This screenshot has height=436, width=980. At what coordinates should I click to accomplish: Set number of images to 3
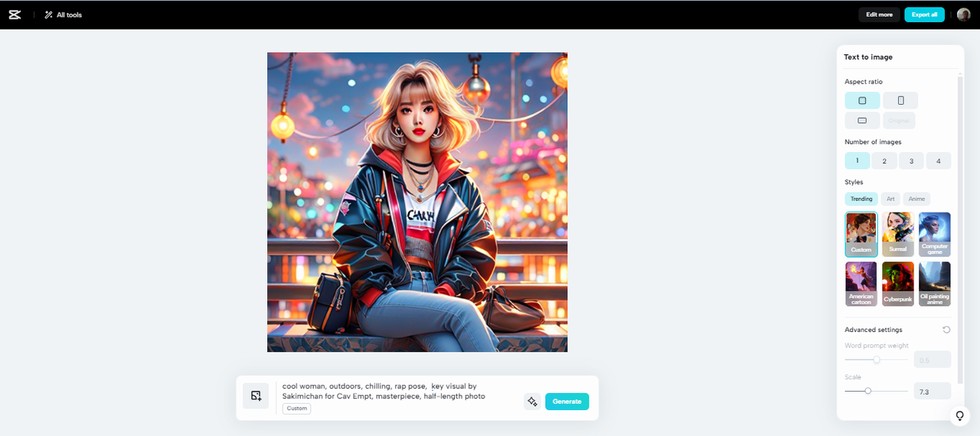click(x=911, y=161)
